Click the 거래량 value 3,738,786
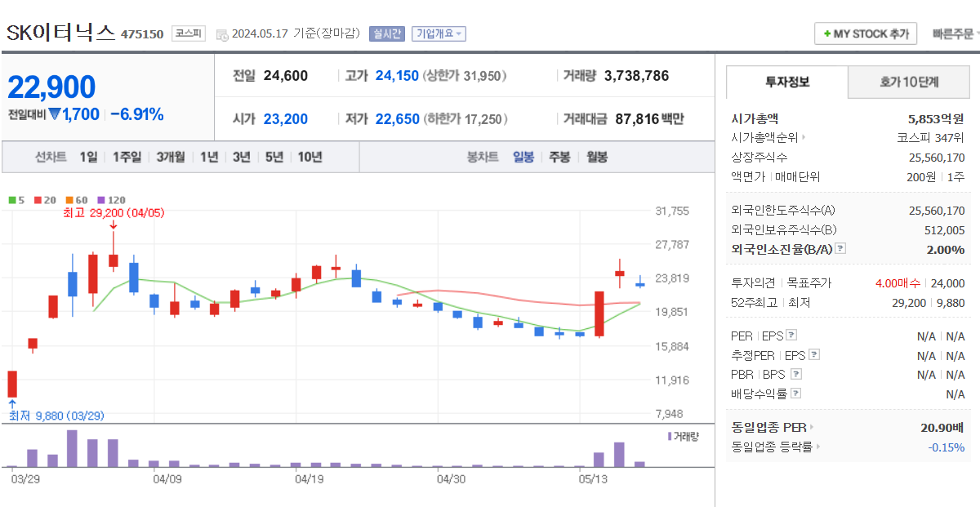The height and width of the screenshot is (507, 980). [636, 76]
